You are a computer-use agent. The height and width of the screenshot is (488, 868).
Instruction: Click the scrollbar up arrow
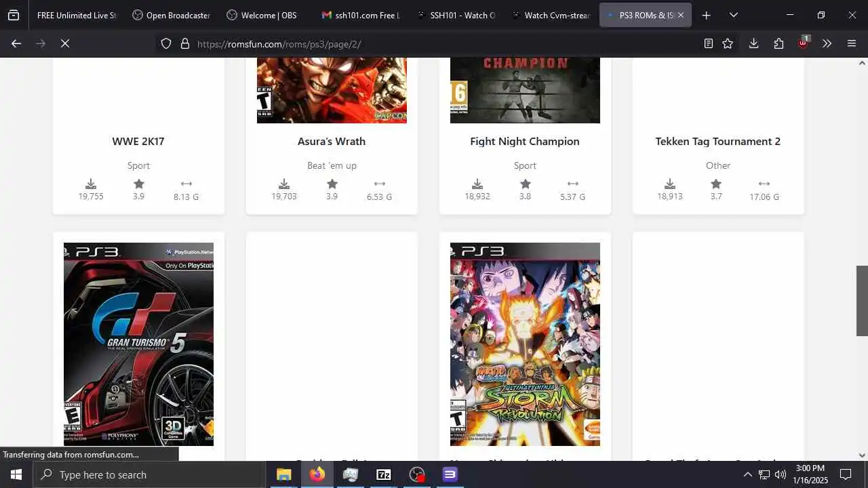[862, 63]
